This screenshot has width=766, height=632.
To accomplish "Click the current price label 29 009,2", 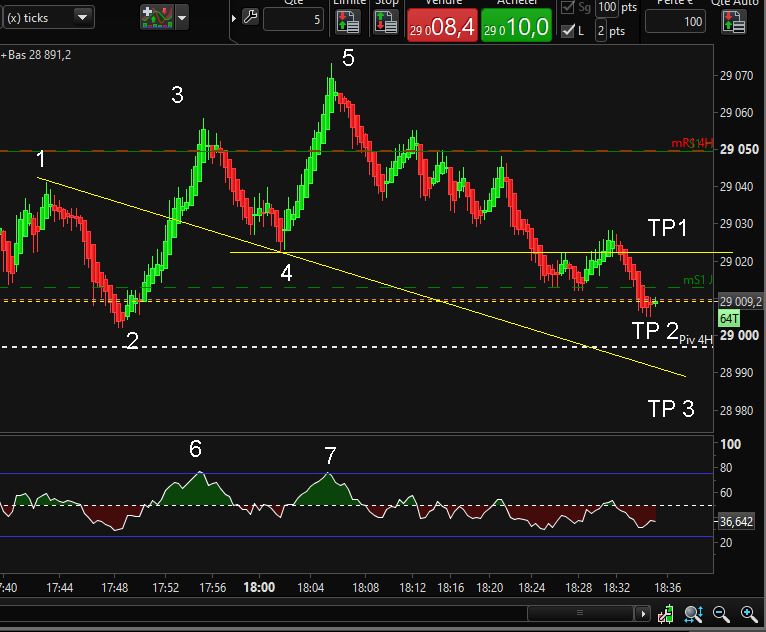I will [x=741, y=301].
